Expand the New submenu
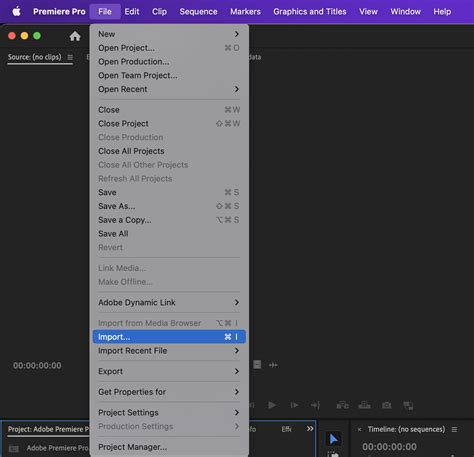Image resolution: width=474 pixels, height=457 pixels. click(169, 34)
